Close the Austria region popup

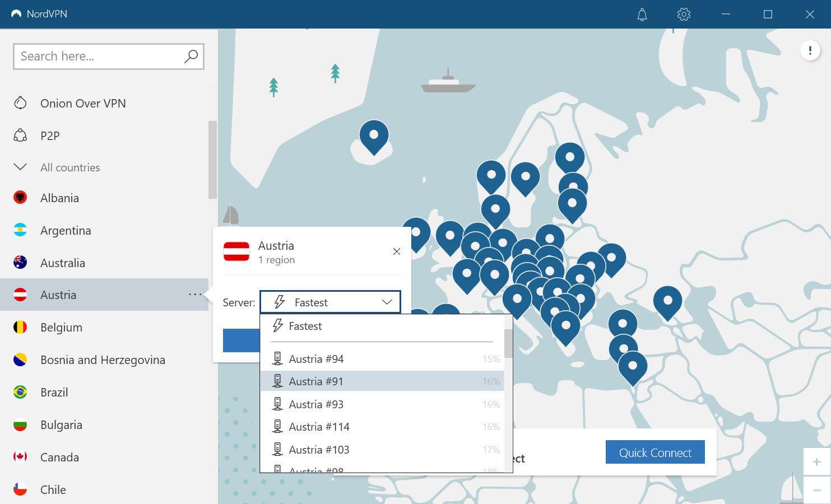[x=397, y=251]
